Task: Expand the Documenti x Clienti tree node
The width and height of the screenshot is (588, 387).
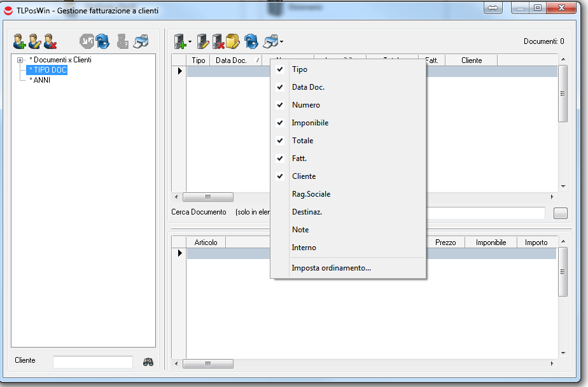Action: (20, 60)
